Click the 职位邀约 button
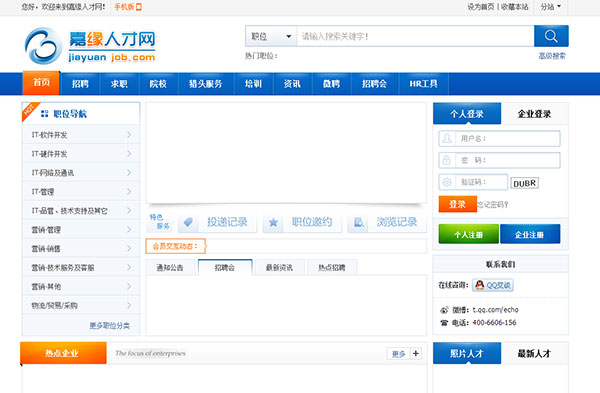Viewport: 600px width, 393px height. coord(302,222)
